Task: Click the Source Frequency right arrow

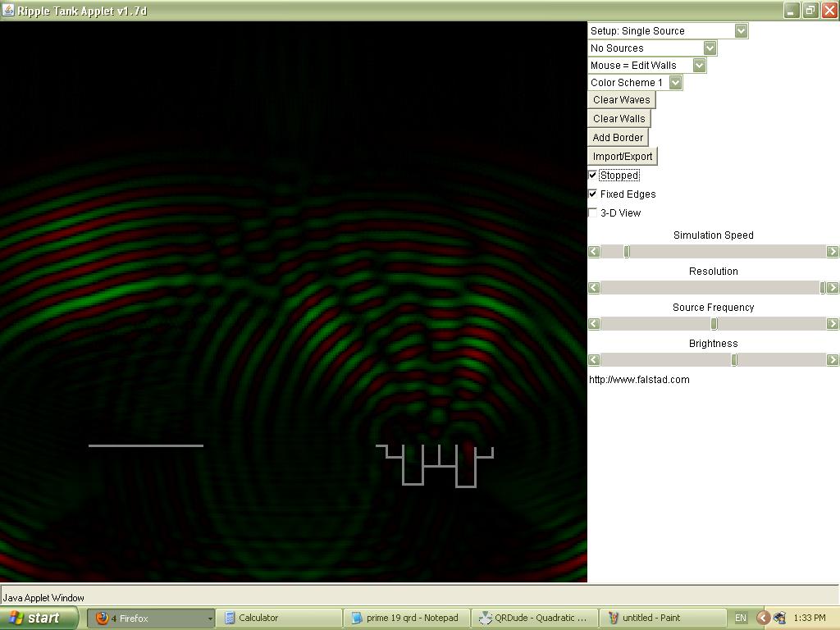Action: tap(833, 324)
